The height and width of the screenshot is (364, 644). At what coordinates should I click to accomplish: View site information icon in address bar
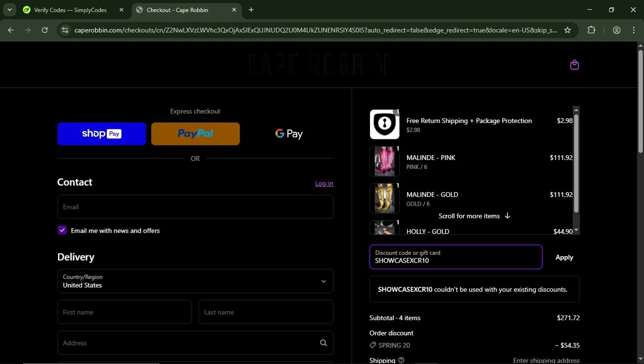[x=65, y=30]
